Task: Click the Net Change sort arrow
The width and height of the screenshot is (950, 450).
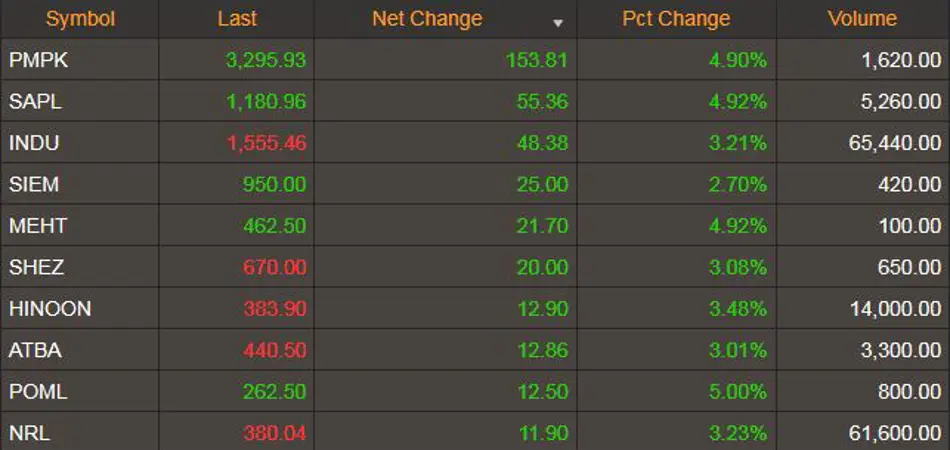Action: click(x=558, y=22)
